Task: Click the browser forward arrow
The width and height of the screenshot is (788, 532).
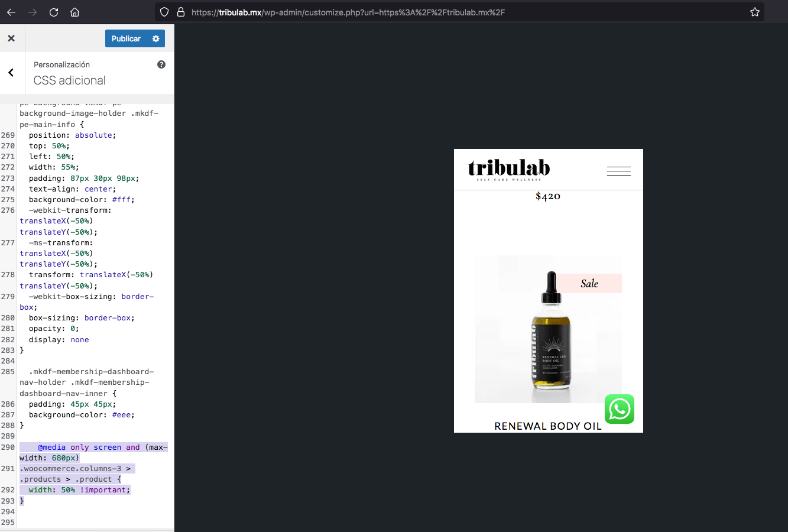Action: pos(33,12)
